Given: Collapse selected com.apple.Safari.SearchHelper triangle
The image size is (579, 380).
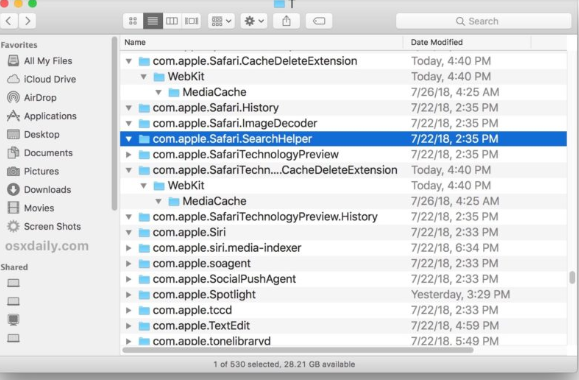Looking at the screenshot, I should coord(129,139).
